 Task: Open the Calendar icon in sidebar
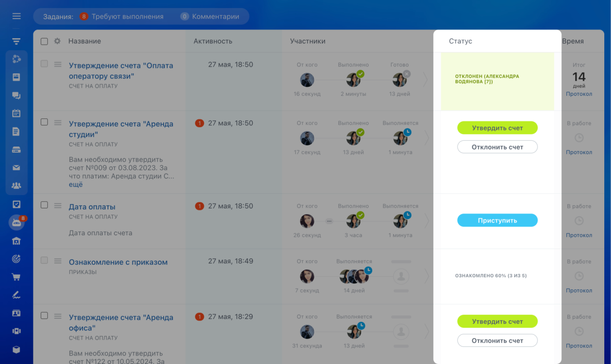point(16,114)
